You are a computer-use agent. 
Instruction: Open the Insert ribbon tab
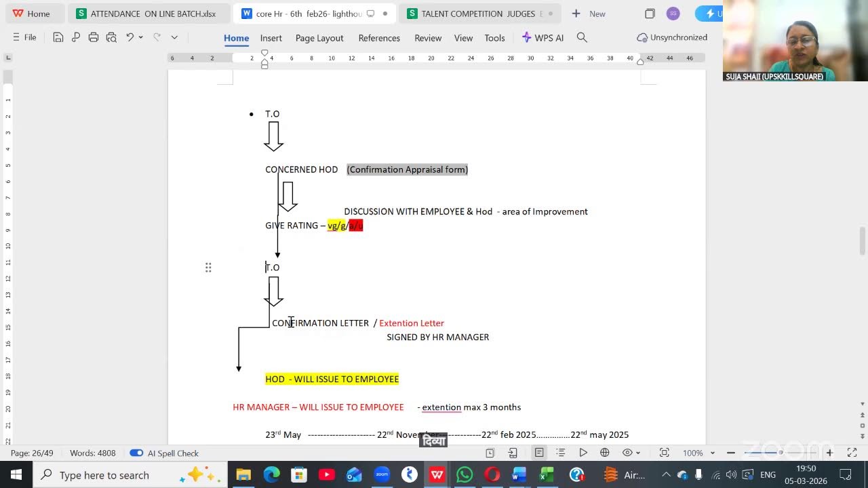[271, 38]
